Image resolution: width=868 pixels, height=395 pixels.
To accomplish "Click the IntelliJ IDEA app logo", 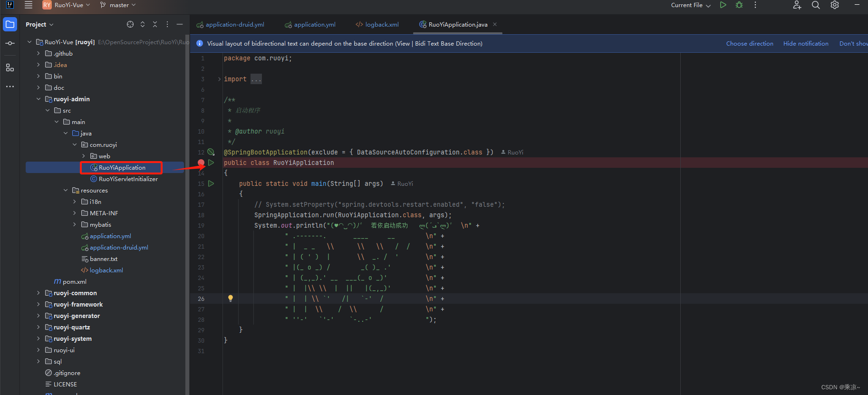I will (10, 5).
